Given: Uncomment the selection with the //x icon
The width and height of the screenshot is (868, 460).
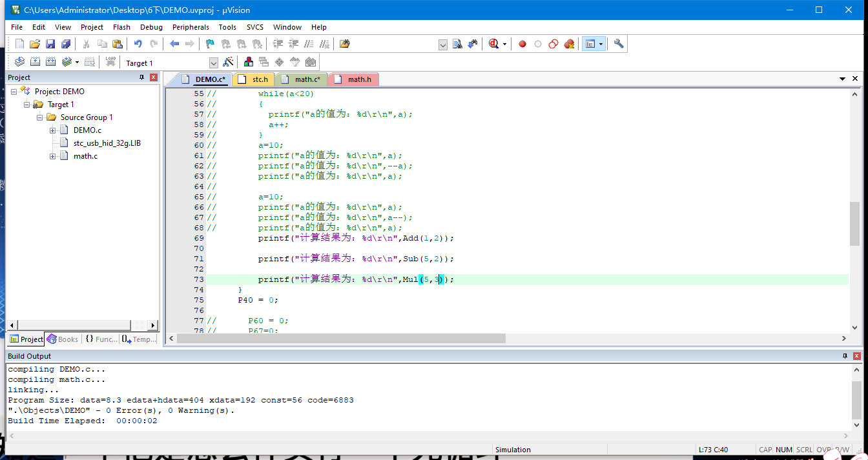Looking at the screenshot, I should 324,44.
